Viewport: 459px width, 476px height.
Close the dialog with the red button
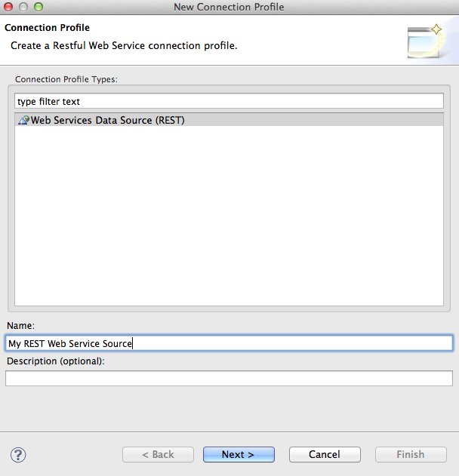[x=8, y=7]
